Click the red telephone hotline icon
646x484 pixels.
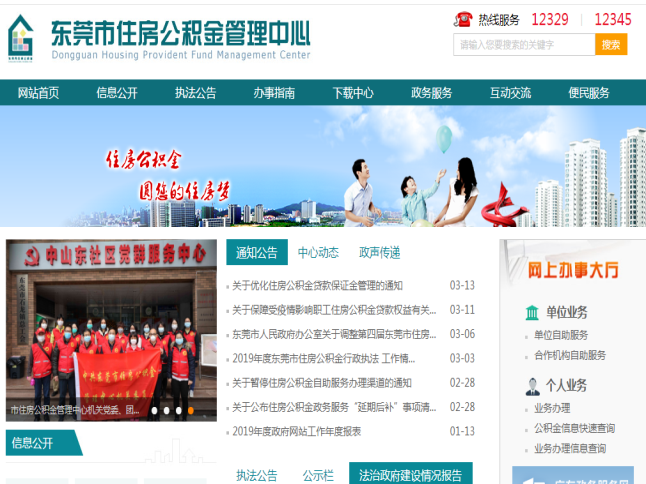pyautogui.click(x=463, y=19)
